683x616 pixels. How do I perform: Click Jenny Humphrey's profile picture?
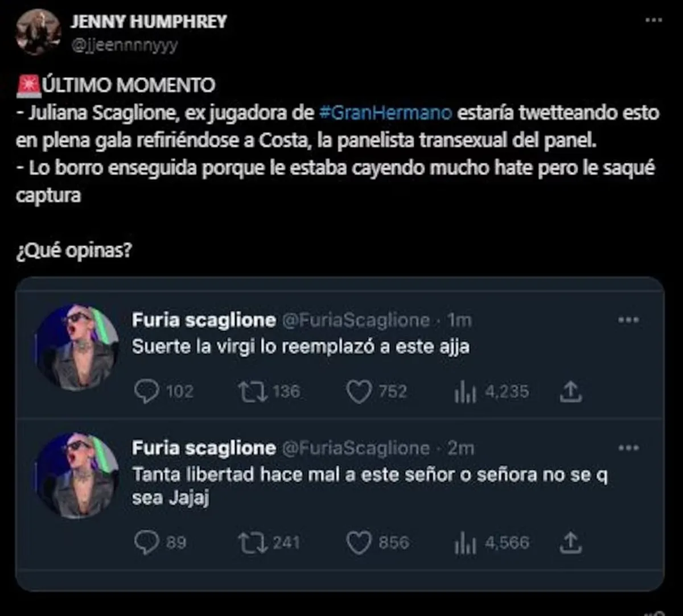38,32
